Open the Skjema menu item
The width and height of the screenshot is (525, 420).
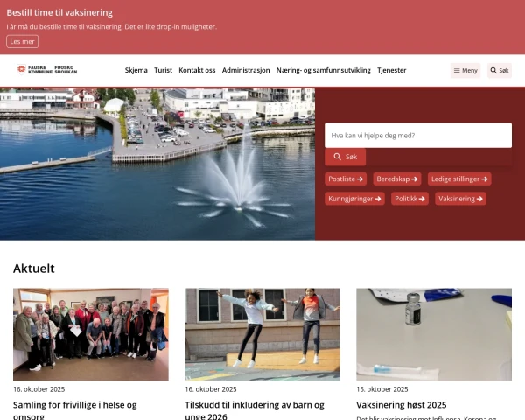(x=136, y=70)
